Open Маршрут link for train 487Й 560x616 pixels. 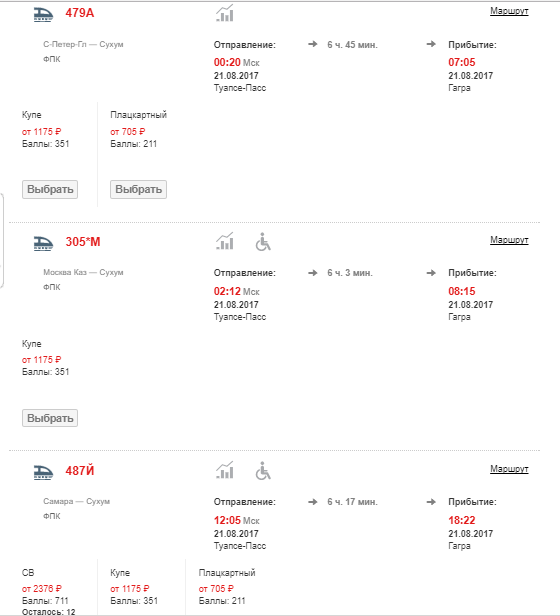point(509,469)
